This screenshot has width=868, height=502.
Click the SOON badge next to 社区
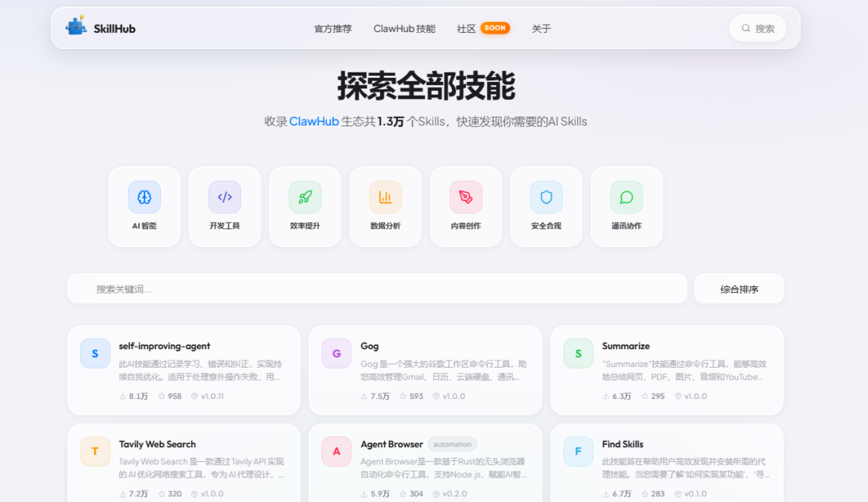pyautogui.click(x=495, y=27)
